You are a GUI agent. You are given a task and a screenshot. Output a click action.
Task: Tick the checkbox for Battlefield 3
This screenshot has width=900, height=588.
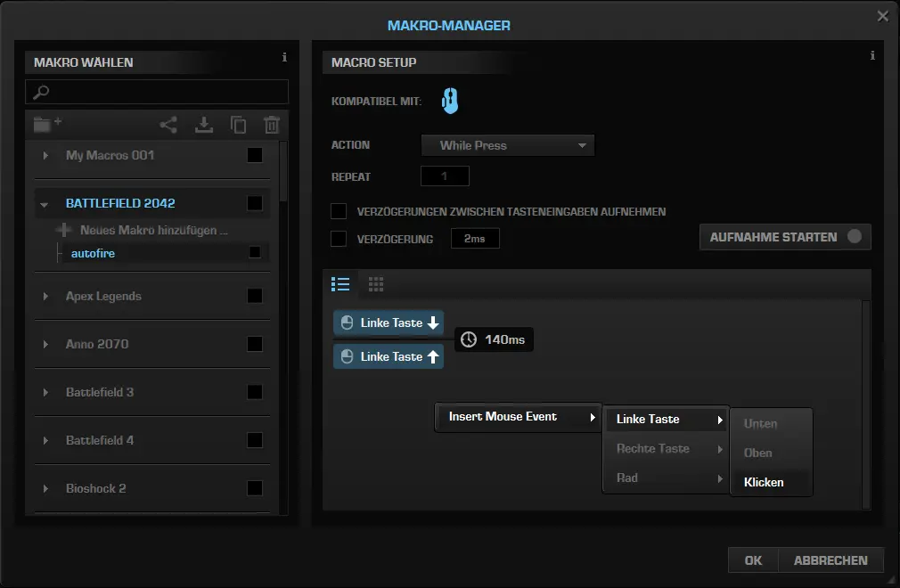(x=255, y=392)
